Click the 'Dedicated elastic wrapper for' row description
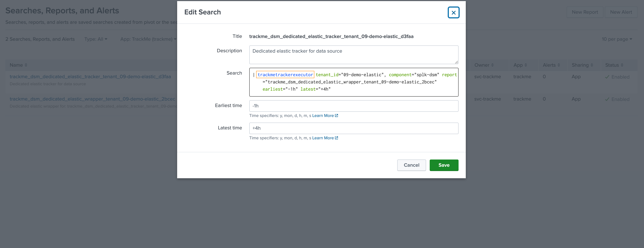 pyautogui.click(x=93, y=106)
